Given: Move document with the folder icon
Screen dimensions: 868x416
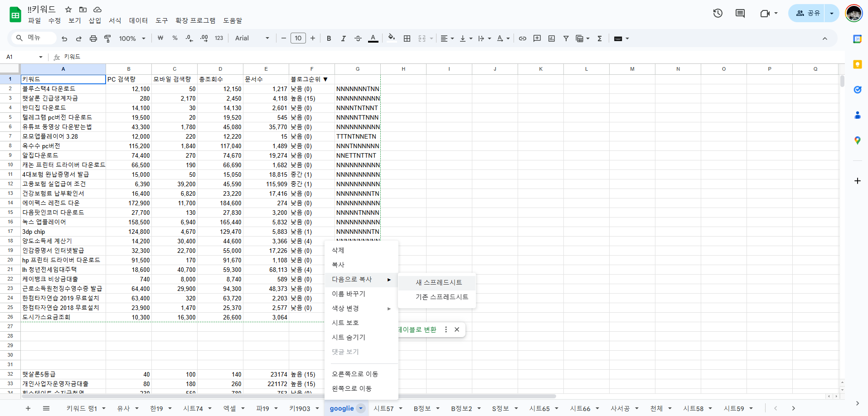Looking at the screenshot, I should pyautogui.click(x=83, y=10).
